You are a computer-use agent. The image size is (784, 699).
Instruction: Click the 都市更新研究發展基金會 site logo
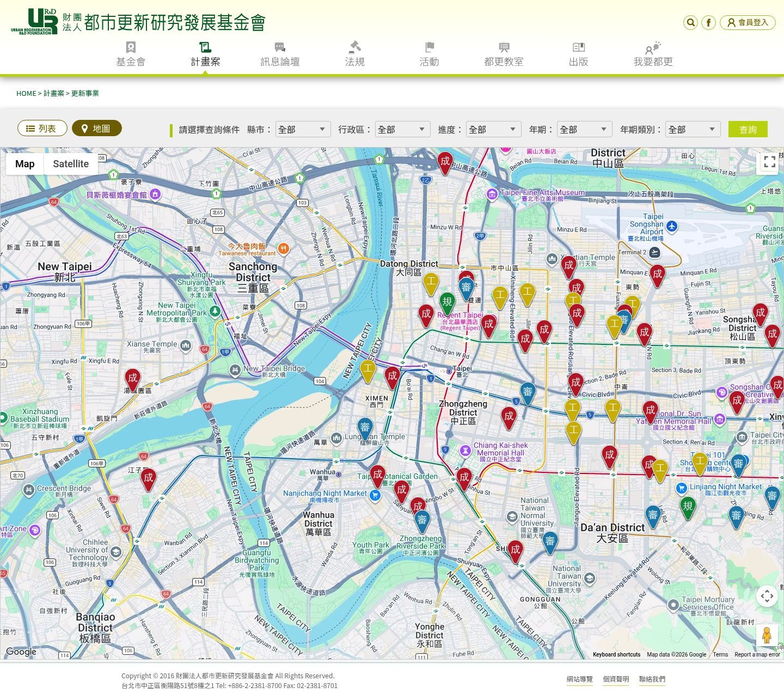tap(138, 22)
